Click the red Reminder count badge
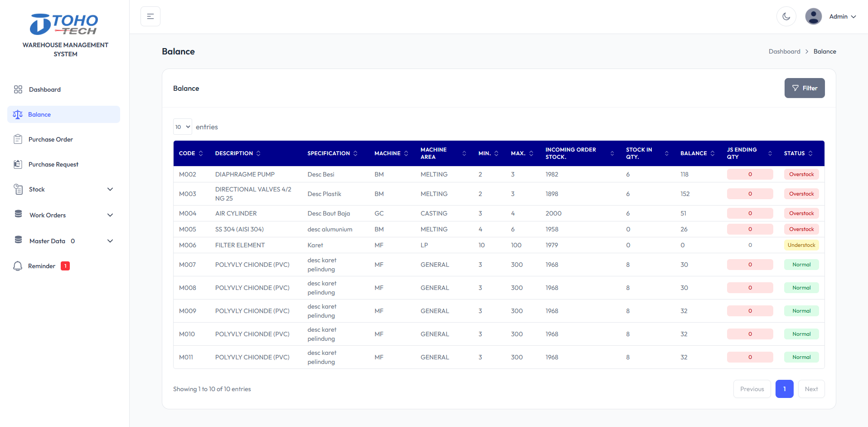868x427 pixels. pos(65,266)
